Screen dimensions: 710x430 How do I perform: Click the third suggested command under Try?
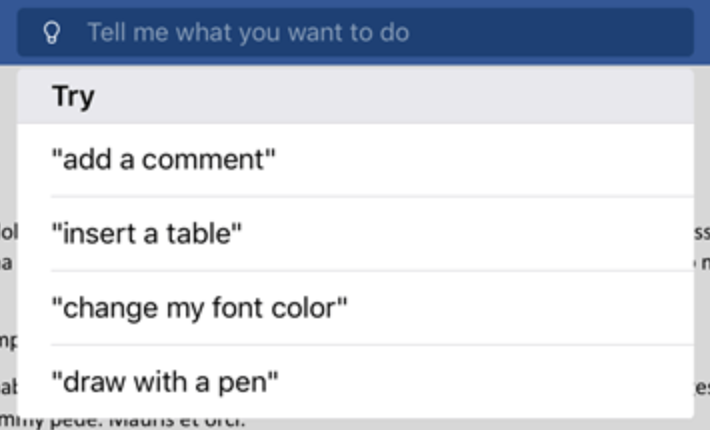click(x=199, y=307)
